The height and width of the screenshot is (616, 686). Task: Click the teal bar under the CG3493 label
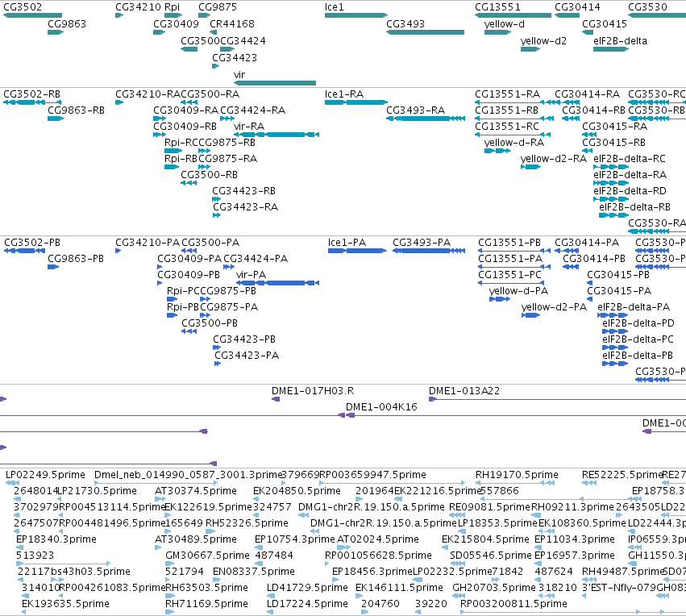tap(425, 32)
